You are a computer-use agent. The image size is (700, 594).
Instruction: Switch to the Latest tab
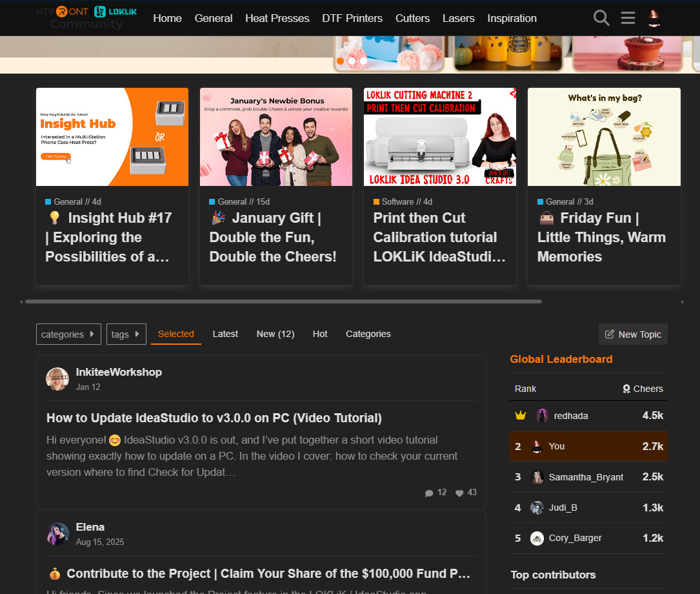tap(225, 334)
